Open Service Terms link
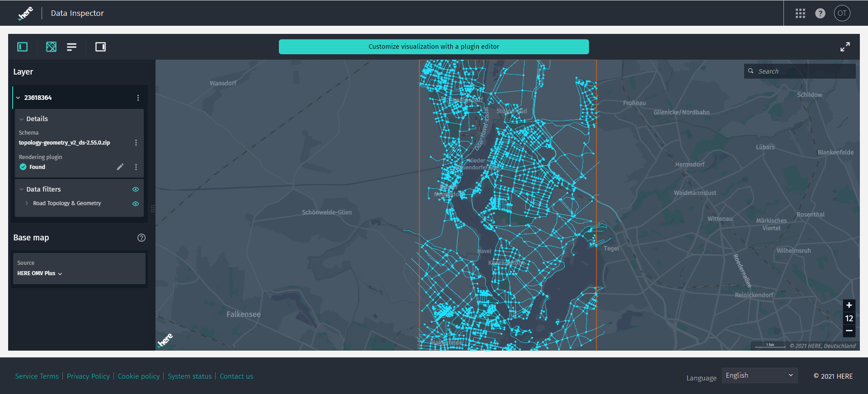The height and width of the screenshot is (394, 868). point(37,376)
